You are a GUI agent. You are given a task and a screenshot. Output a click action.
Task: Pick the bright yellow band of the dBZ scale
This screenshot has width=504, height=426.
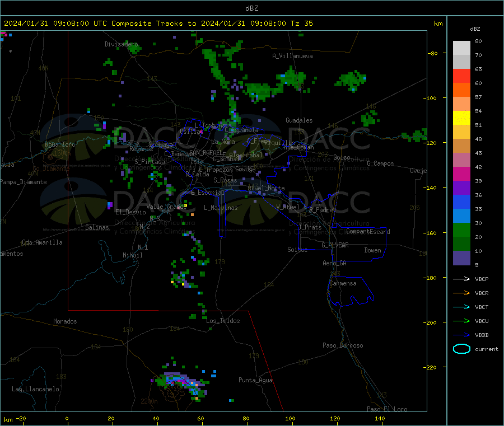click(461, 118)
